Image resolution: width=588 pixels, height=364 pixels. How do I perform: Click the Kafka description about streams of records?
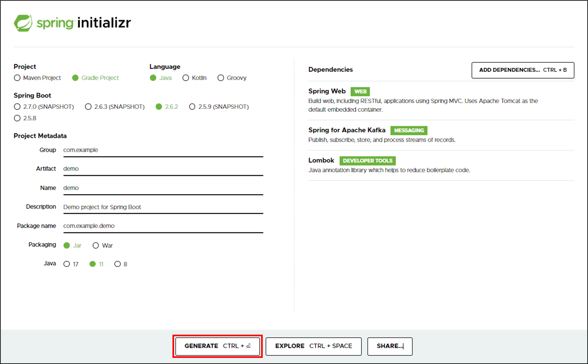coord(382,140)
